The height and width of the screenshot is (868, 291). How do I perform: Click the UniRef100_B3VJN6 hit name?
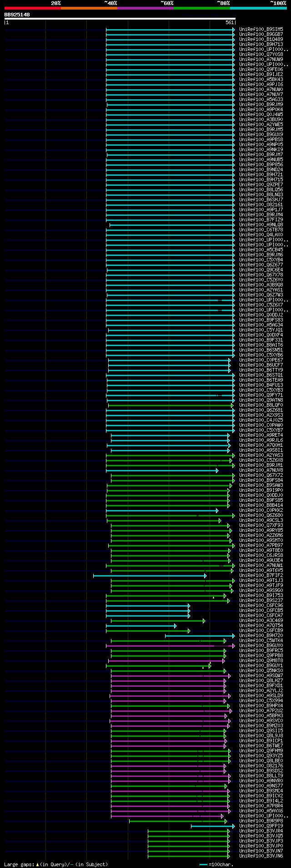tap(261, 856)
